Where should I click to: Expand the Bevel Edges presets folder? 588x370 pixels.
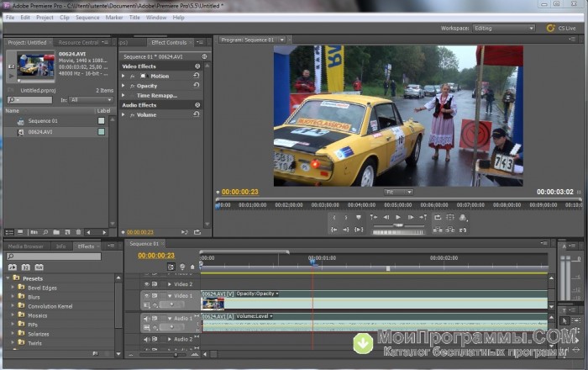tap(13, 288)
